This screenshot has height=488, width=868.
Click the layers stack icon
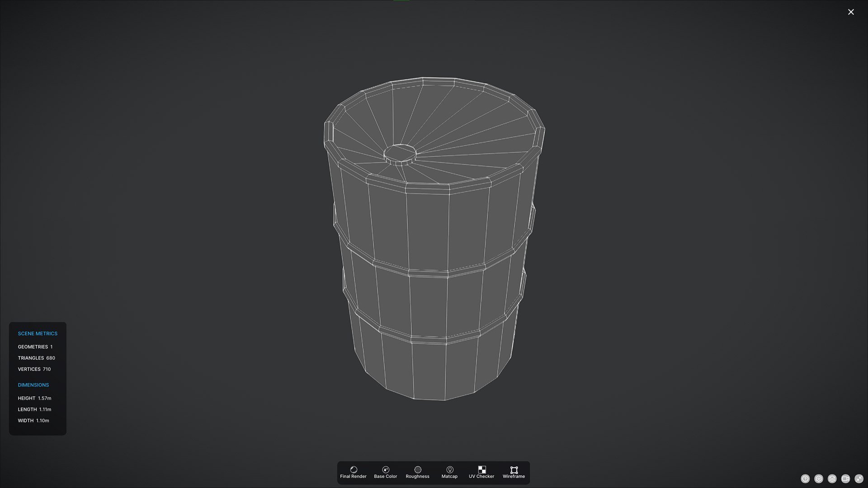pos(832,479)
